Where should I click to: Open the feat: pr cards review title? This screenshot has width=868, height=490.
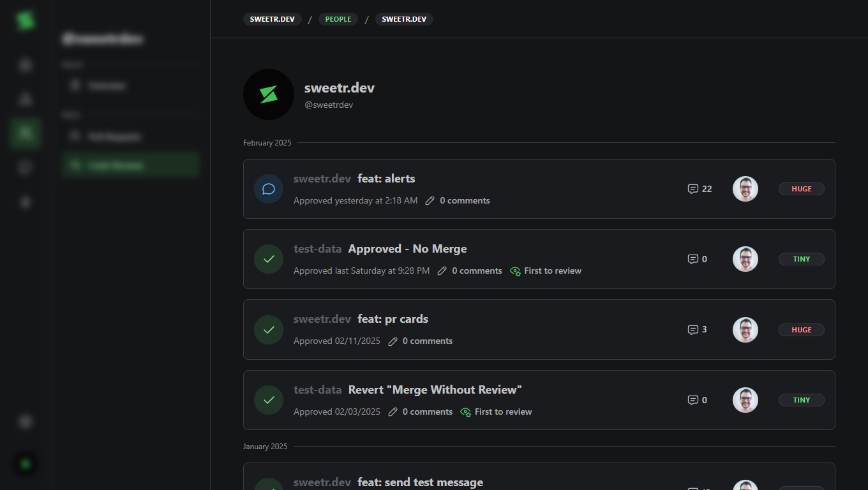(393, 319)
